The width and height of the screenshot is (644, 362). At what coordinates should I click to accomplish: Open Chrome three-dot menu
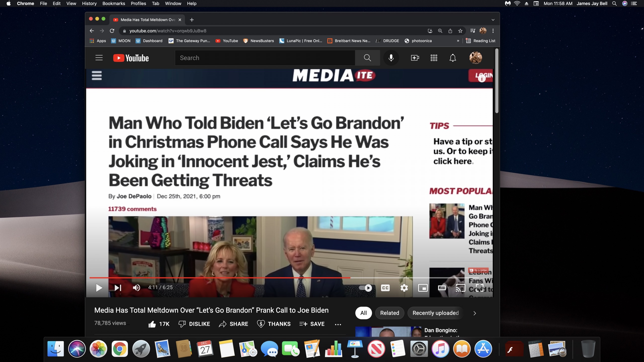point(493,31)
